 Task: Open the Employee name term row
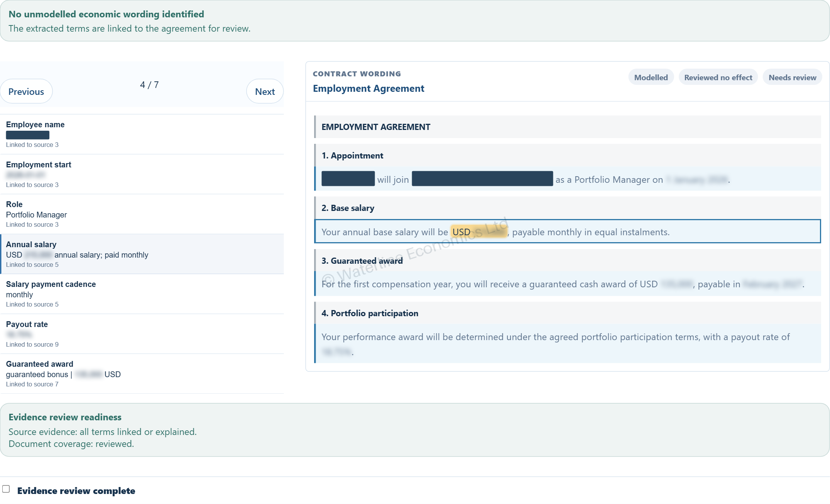click(x=142, y=134)
